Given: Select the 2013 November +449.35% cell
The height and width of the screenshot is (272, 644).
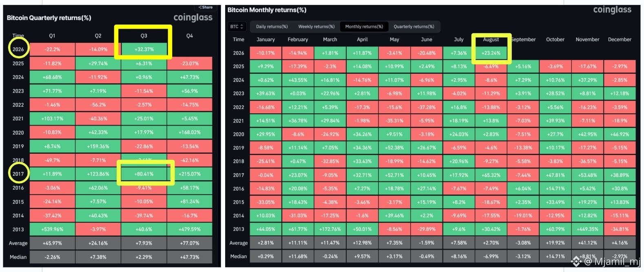Looking at the screenshot, I should pos(587,229).
